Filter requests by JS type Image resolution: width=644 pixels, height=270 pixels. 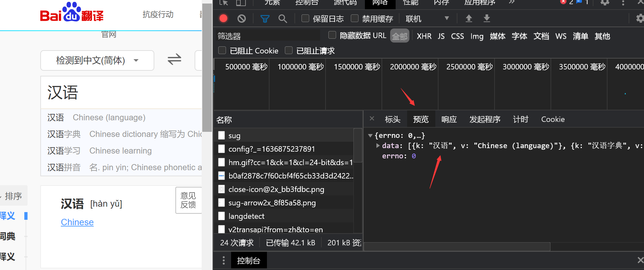(441, 36)
